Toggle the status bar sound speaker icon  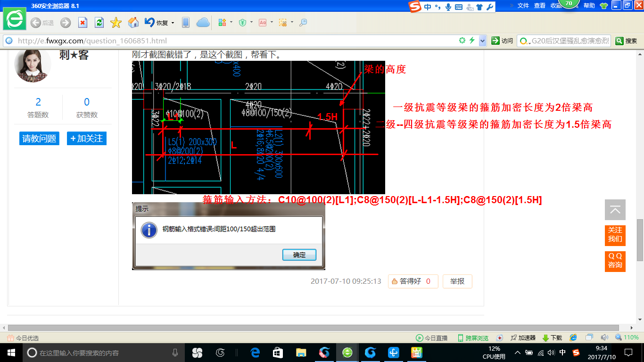(x=604, y=337)
